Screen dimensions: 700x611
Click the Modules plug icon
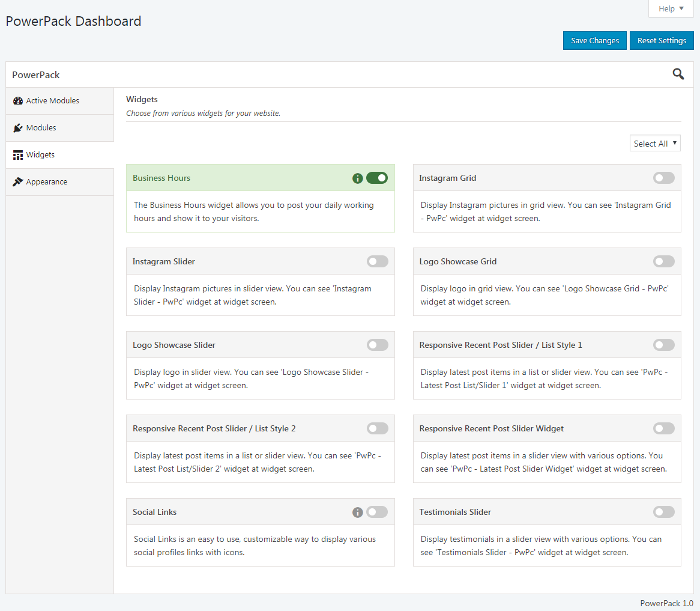click(x=18, y=128)
